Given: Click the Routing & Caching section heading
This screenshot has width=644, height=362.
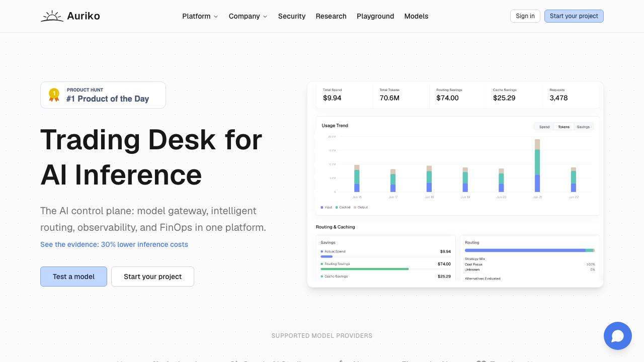Looking at the screenshot, I should (x=336, y=227).
